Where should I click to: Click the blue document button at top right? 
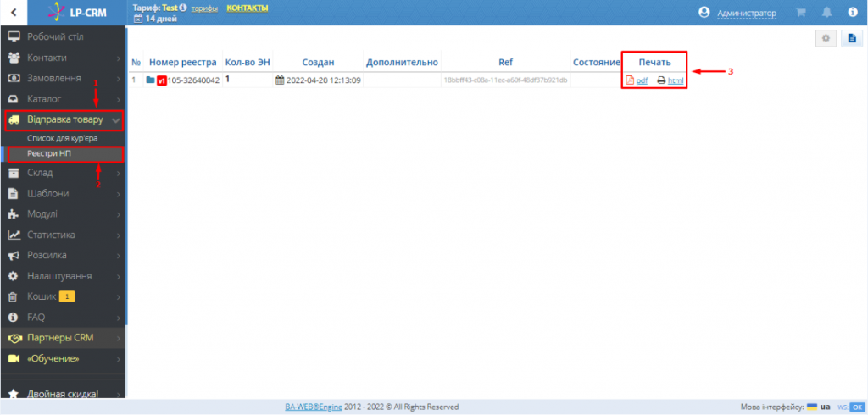(x=852, y=38)
